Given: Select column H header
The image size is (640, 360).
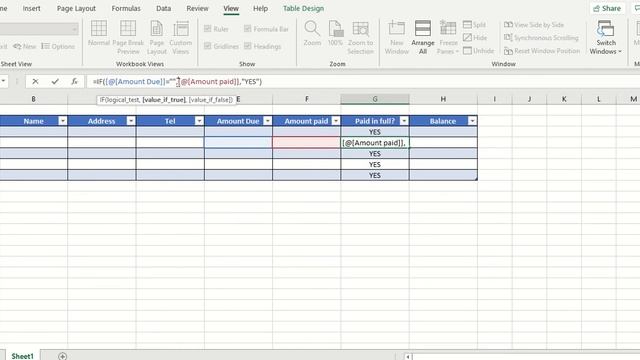Looking at the screenshot, I should (x=443, y=99).
